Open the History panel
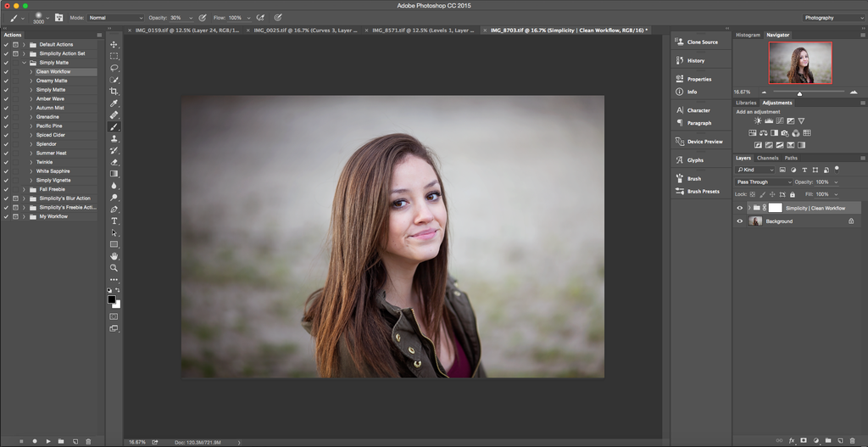The height and width of the screenshot is (447, 868). pos(695,60)
